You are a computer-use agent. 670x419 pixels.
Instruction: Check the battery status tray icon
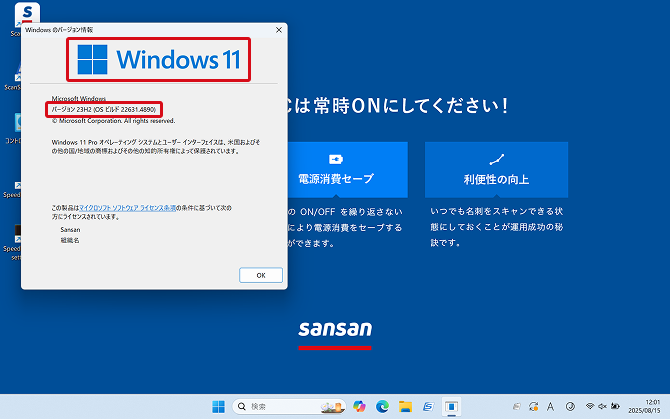(615, 406)
